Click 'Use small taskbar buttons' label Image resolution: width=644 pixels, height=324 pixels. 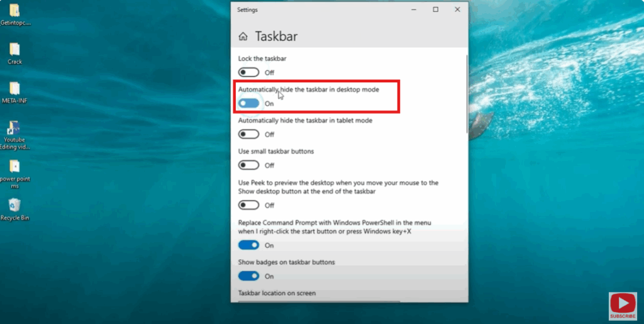(x=276, y=152)
